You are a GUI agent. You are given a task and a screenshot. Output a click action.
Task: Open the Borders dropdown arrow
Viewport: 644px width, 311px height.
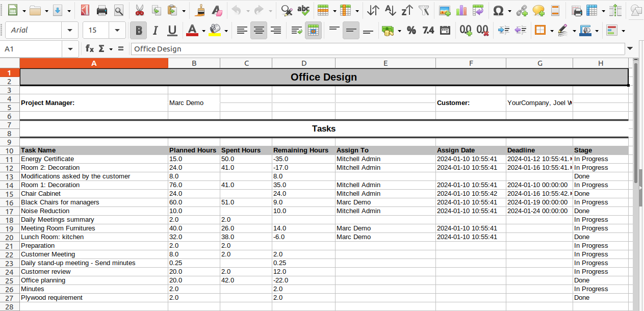[552, 31]
